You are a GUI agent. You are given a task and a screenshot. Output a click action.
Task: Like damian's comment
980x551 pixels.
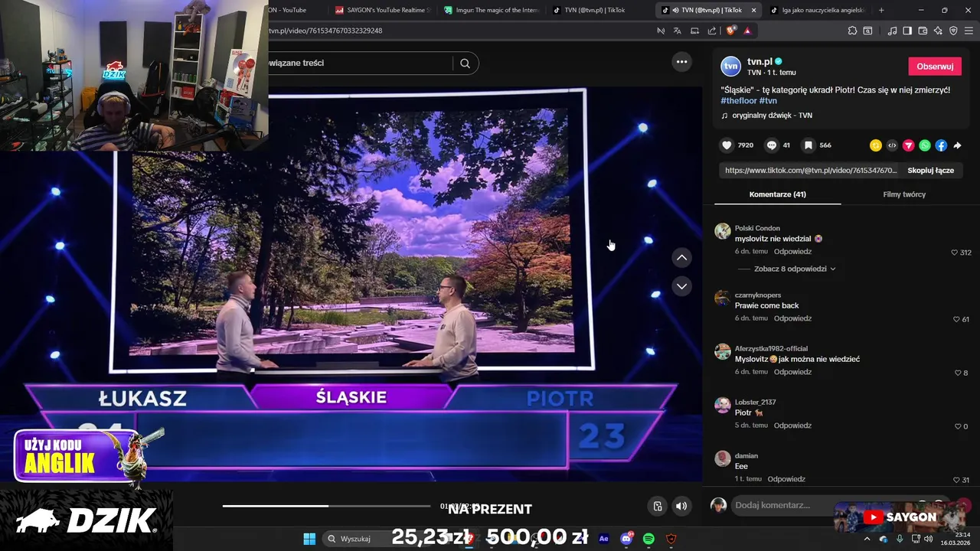[956, 480]
